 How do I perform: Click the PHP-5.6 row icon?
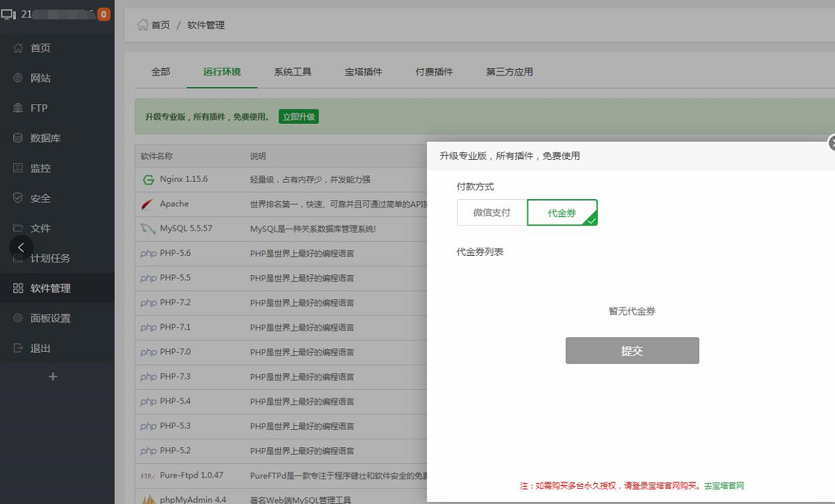(x=149, y=254)
